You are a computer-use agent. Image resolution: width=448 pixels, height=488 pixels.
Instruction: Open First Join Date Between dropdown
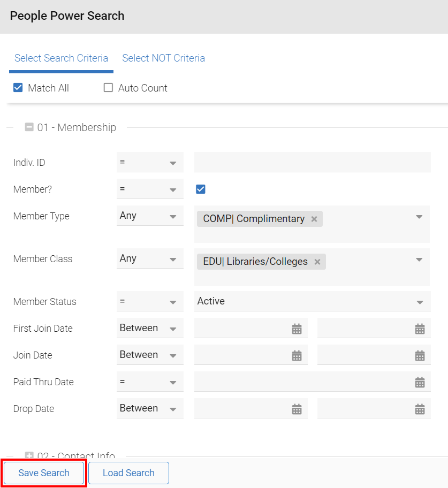click(x=150, y=328)
